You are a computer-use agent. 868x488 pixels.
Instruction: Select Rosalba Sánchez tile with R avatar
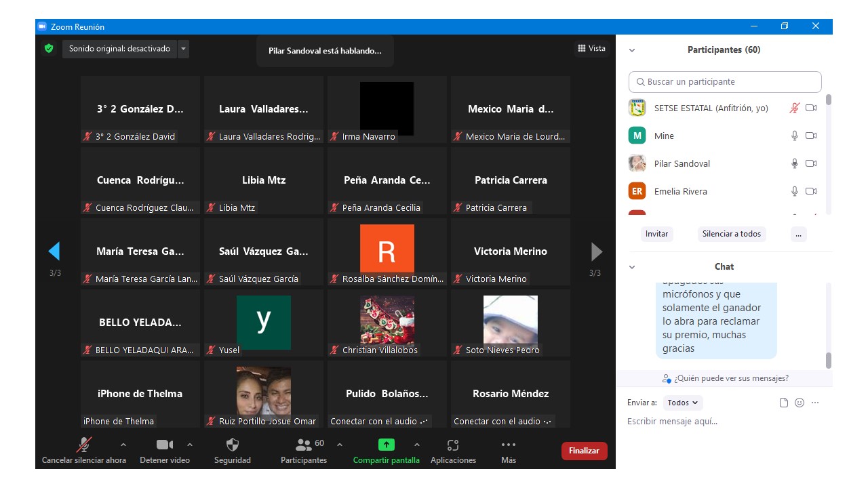coord(387,251)
